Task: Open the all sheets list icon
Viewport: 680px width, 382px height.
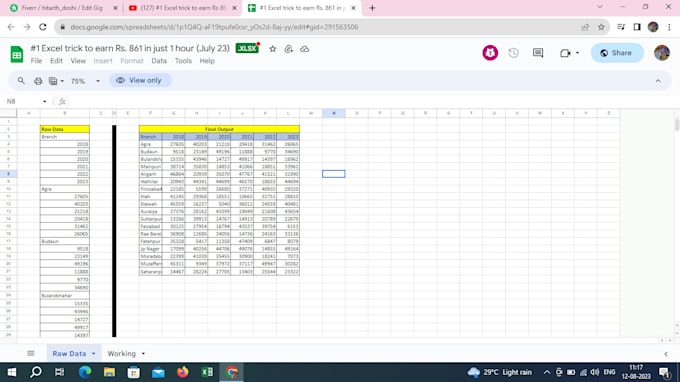Action: point(30,353)
